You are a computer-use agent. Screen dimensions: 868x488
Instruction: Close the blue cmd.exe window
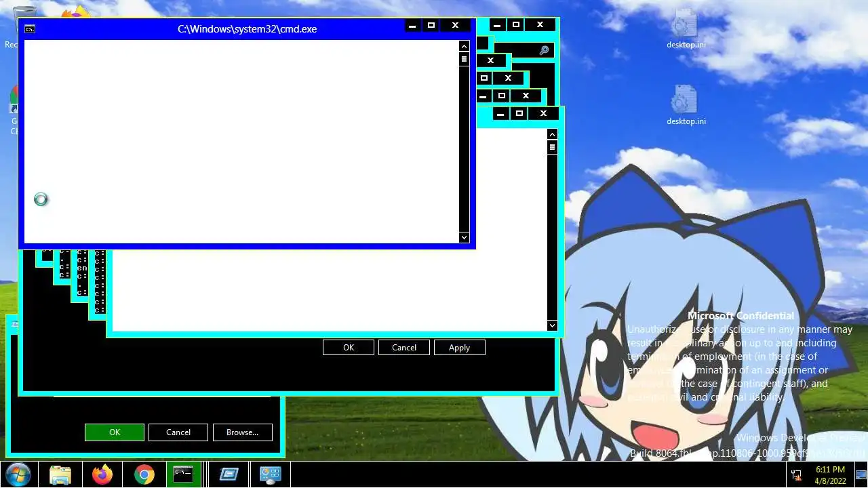(455, 26)
